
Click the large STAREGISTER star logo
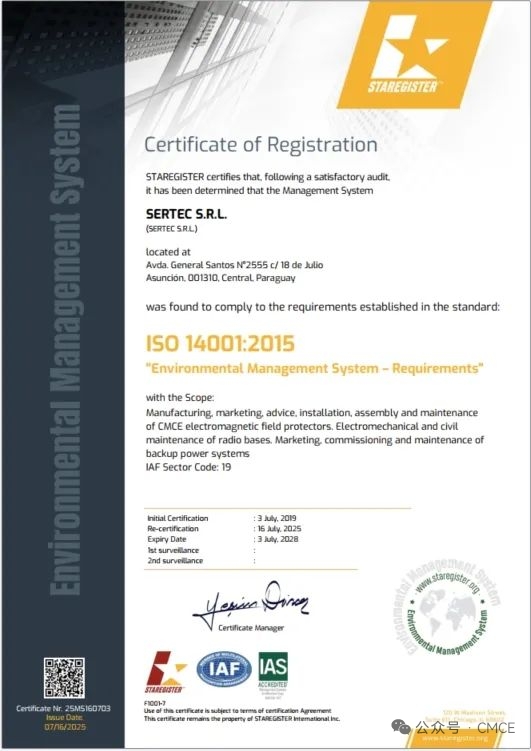pos(415,54)
